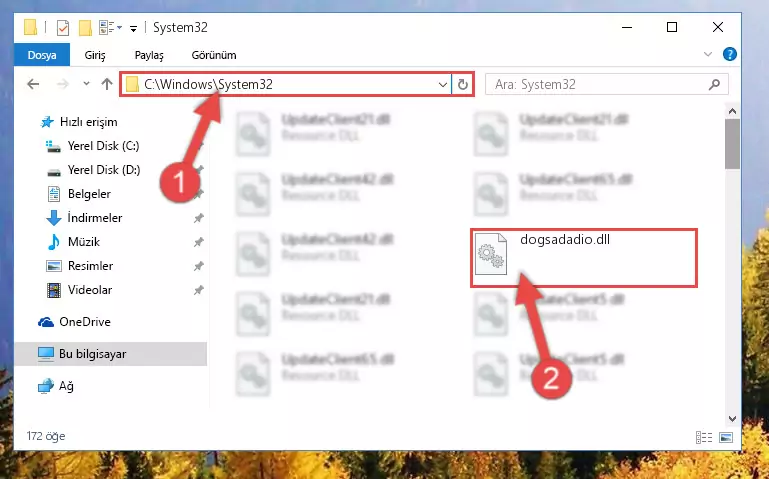Image resolution: width=769 pixels, height=479 pixels.
Task: Open Belgeler in the sidebar
Action: [x=79, y=194]
